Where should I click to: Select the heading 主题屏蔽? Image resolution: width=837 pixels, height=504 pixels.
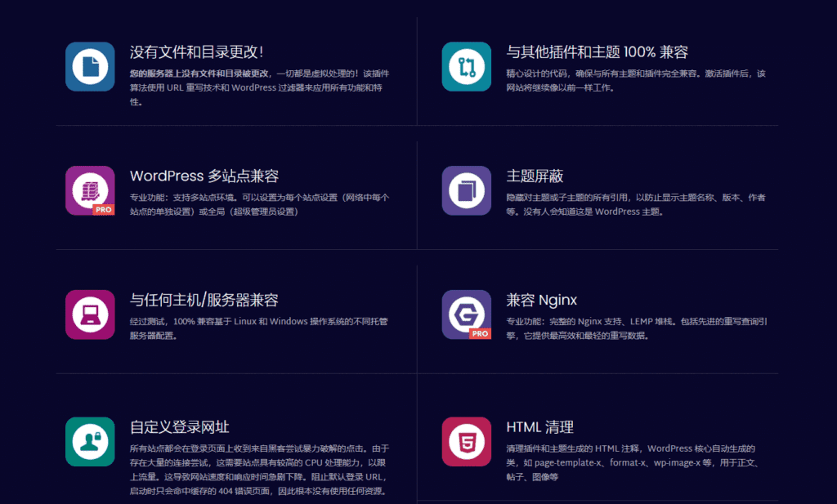point(535,176)
